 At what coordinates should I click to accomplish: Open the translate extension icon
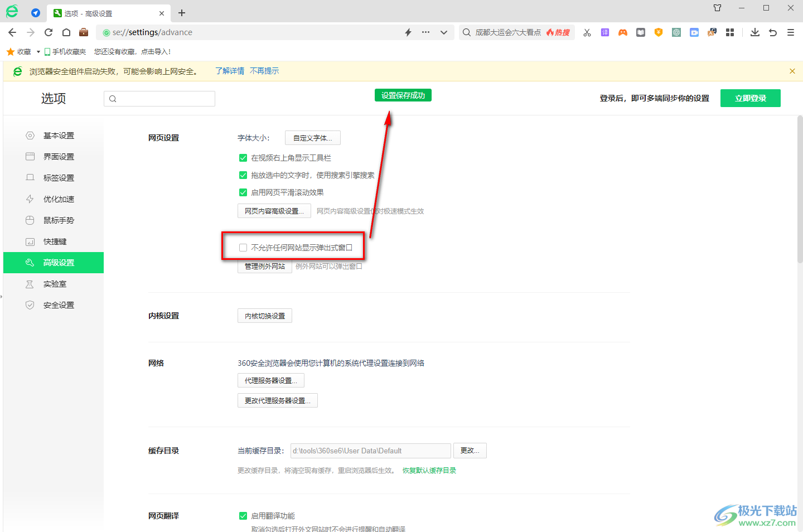pos(605,32)
